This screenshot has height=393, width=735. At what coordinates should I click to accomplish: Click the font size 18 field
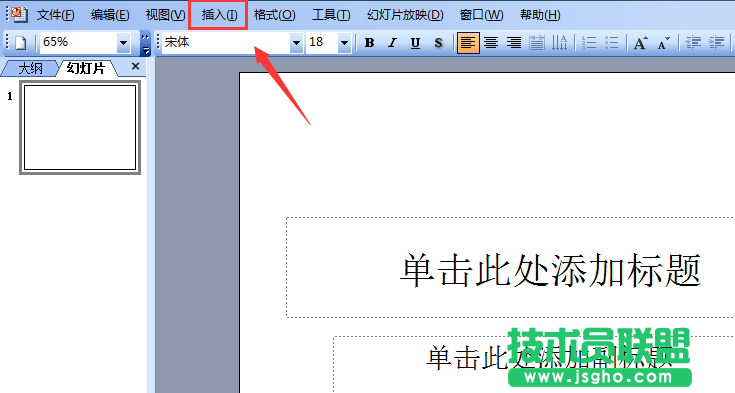[322, 43]
